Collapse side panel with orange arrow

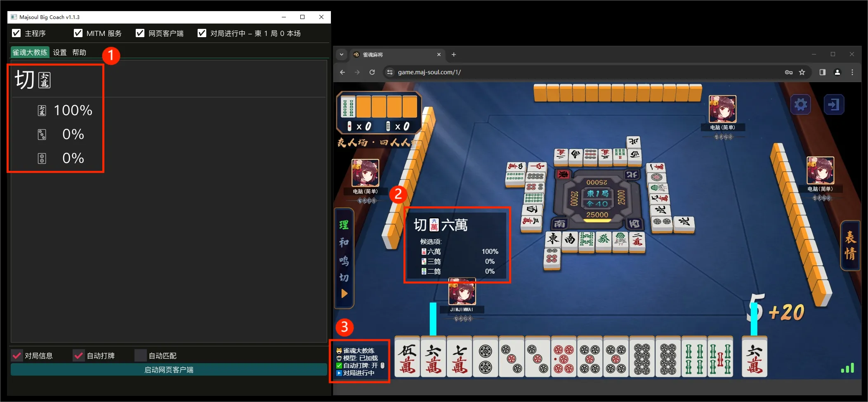point(344,294)
